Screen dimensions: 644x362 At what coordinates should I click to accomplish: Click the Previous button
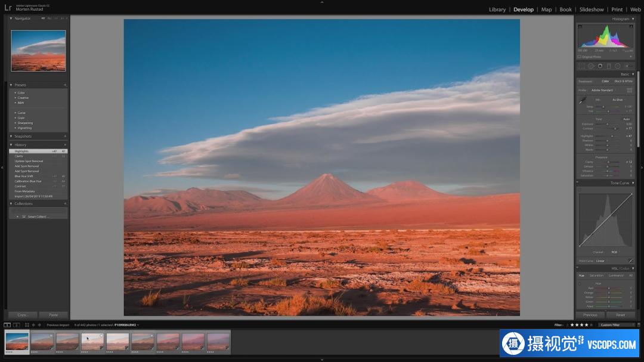pyautogui.click(x=590, y=315)
